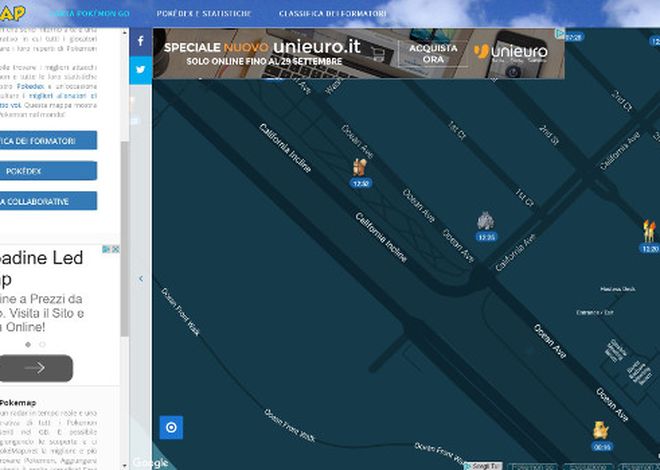Click the Google logo on the map
Viewport: 660px width, 470px height.
150,463
